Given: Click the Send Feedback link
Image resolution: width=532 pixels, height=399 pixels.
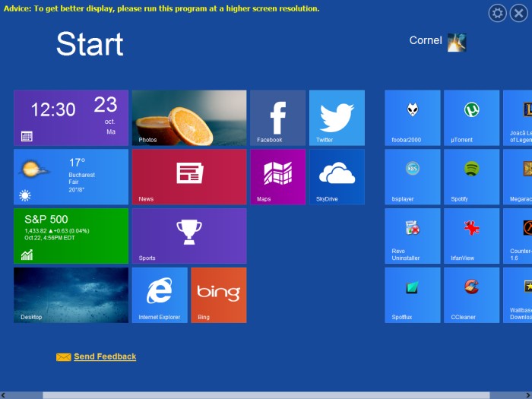Looking at the screenshot, I should pos(105,356).
